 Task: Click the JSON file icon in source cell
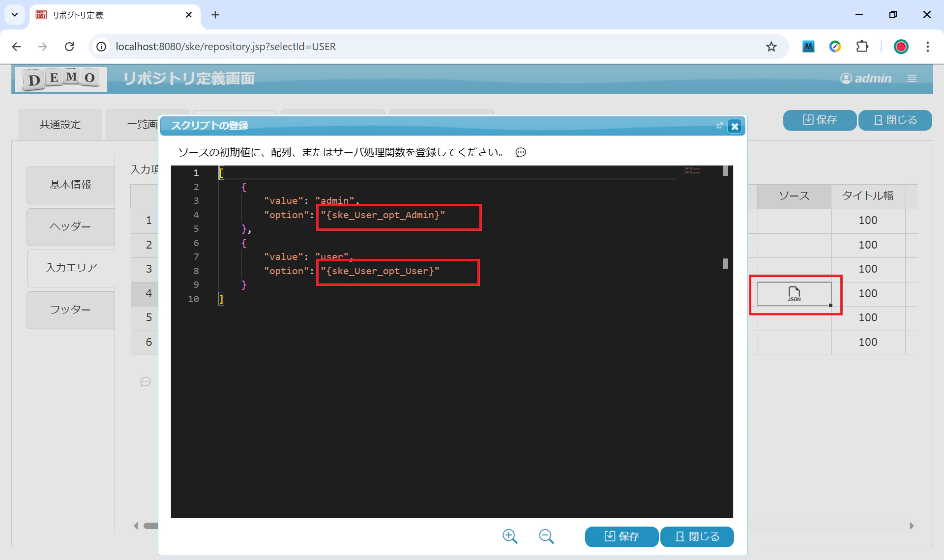coord(794,294)
